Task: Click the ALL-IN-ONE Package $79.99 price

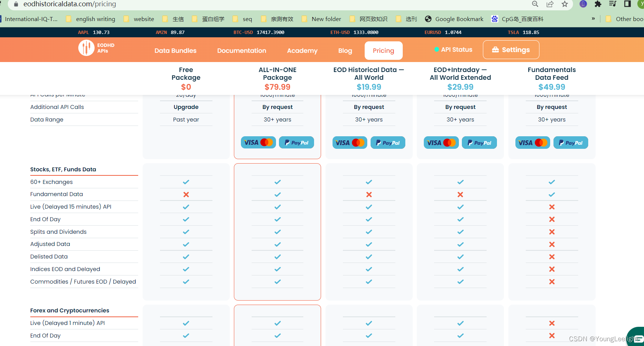Action: click(x=277, y=87)
